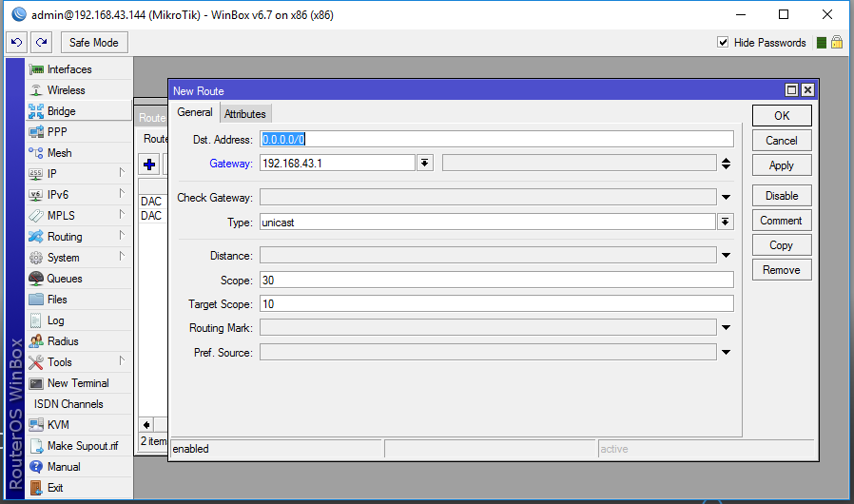Click the green connection status indicator
This screenshot has height=504, width=854.
[x=822, y=43]
